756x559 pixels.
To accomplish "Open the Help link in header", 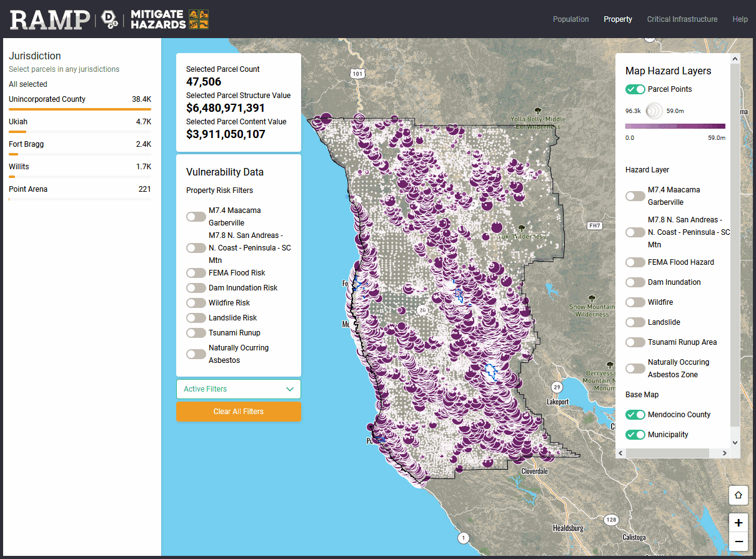I will [x=740, y=19].
